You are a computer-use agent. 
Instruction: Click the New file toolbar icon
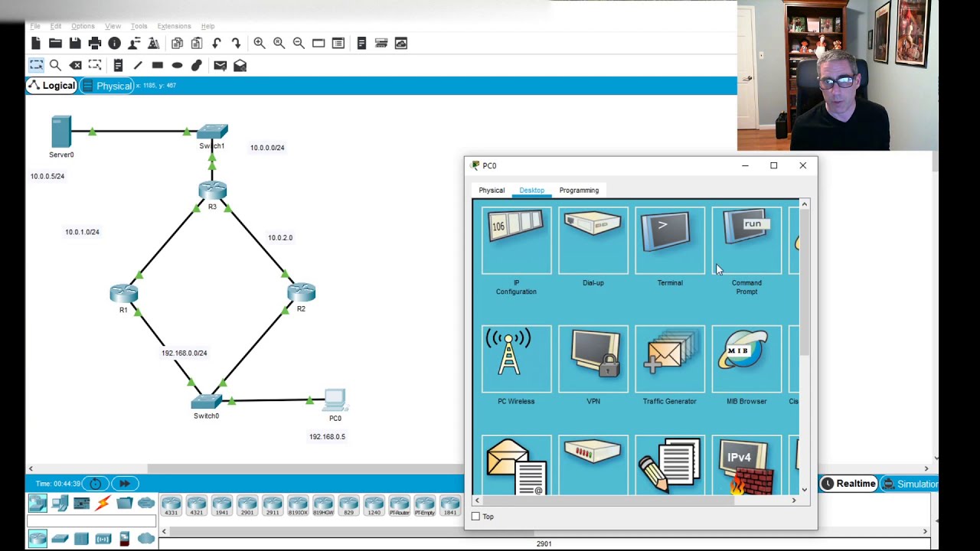(x=36, y=44)
